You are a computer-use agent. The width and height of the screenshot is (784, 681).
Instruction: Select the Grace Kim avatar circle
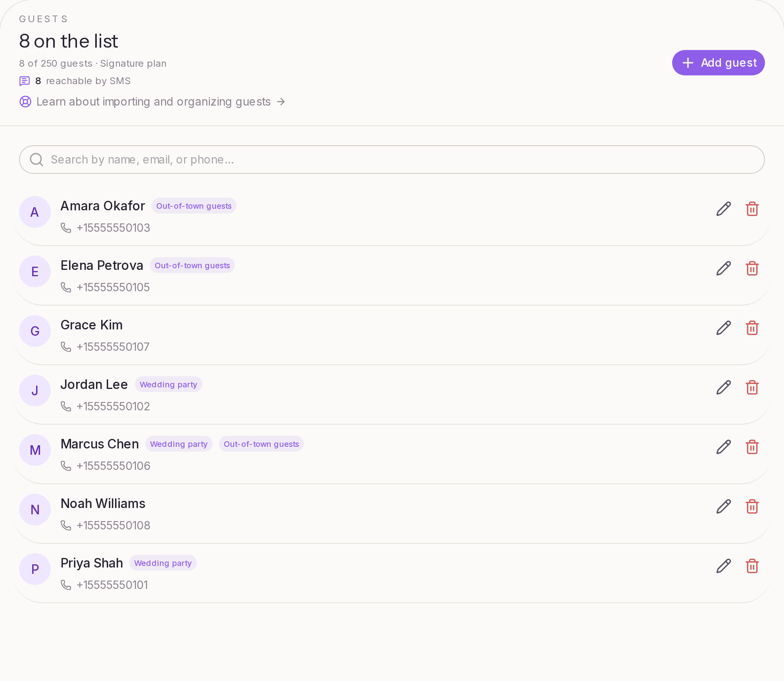tap(35, 331)
